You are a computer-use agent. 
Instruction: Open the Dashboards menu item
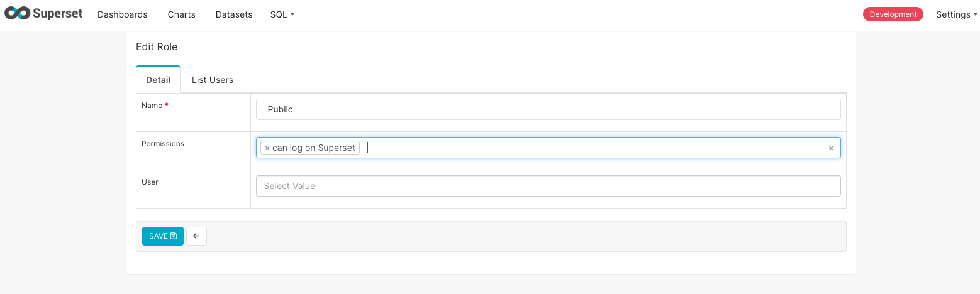(x=122, y=14)
